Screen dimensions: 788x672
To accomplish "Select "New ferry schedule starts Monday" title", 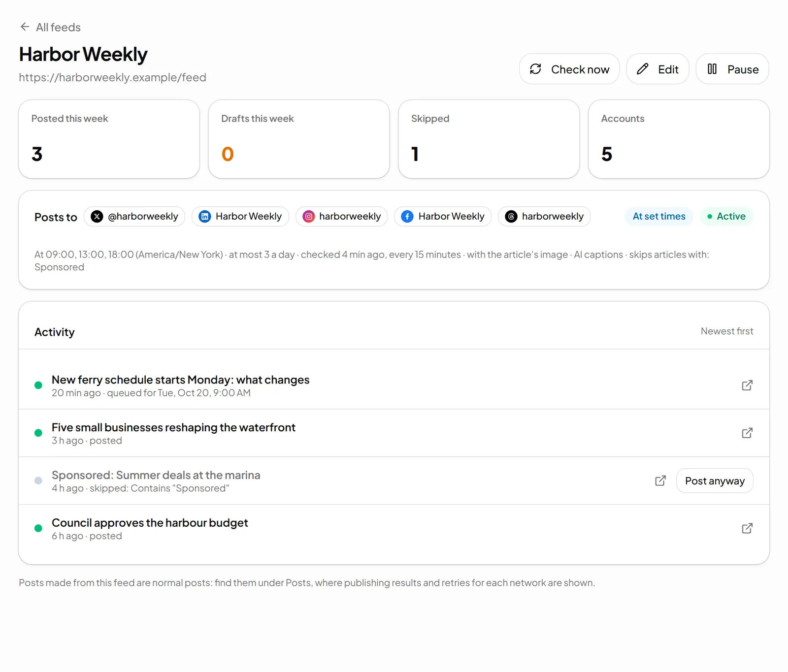I will click(x=181, y=380).
